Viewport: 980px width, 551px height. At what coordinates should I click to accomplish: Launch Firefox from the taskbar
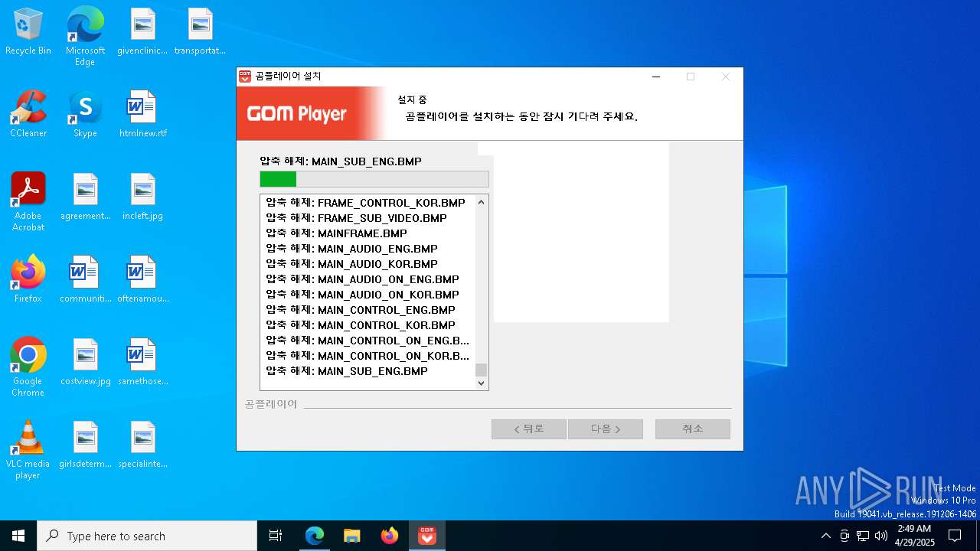pos(390,536)
